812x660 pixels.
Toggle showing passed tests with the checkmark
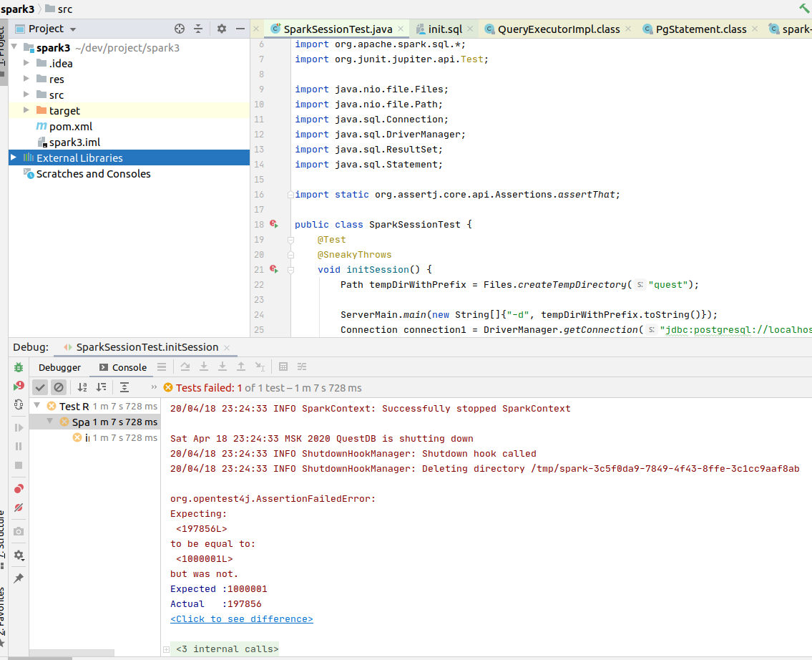(40, 387)
